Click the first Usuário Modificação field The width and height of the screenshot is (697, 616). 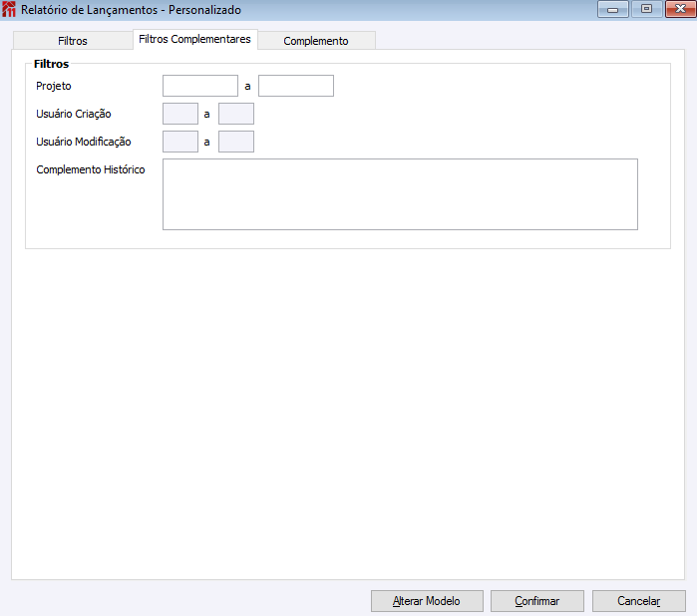coord(180,142)
